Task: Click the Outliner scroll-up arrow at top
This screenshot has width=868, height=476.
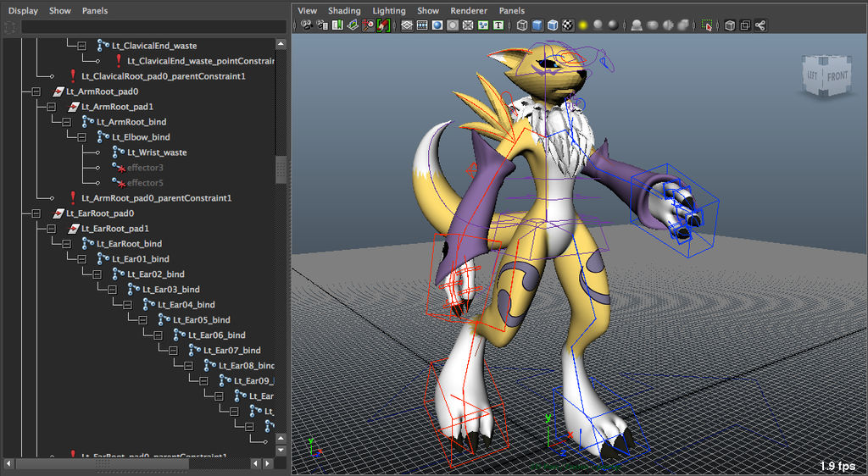Action: point(281,44)
